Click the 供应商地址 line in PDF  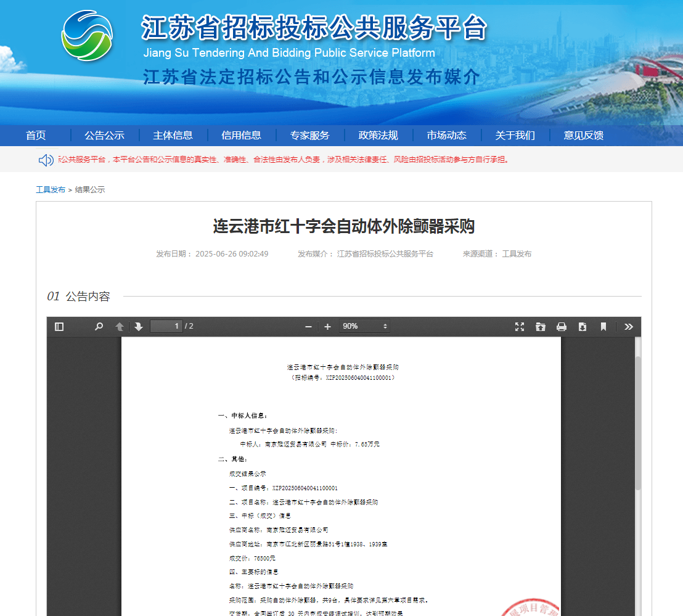pos(308,544)
